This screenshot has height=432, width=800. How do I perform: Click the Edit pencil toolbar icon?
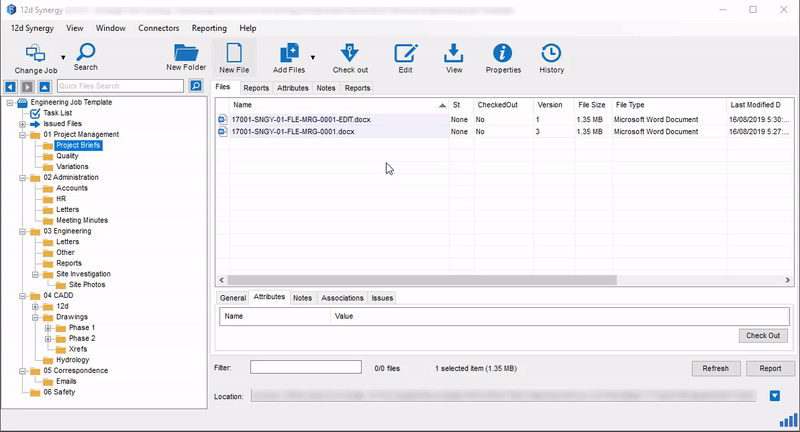coord(405,53)
